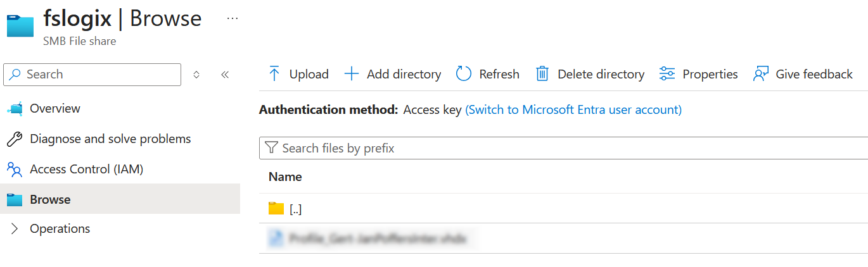Switch to Microsoft Entra user account
Viewport: 868px width, 267px height.
tap(573, 109)
